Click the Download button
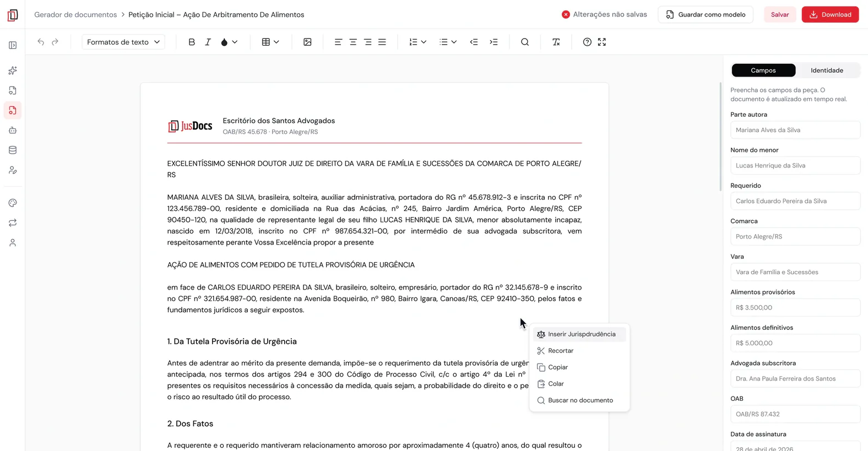 (x=830, y=15)
